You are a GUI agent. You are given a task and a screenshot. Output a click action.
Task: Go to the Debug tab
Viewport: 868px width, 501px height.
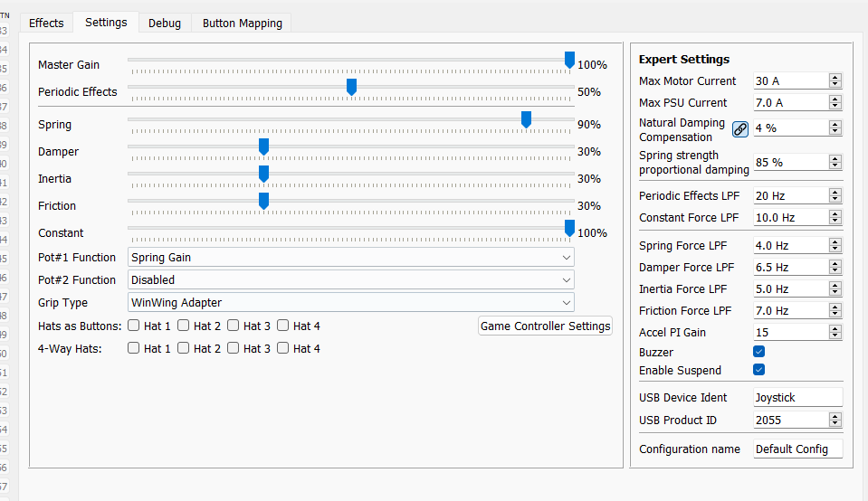(165, 23)
